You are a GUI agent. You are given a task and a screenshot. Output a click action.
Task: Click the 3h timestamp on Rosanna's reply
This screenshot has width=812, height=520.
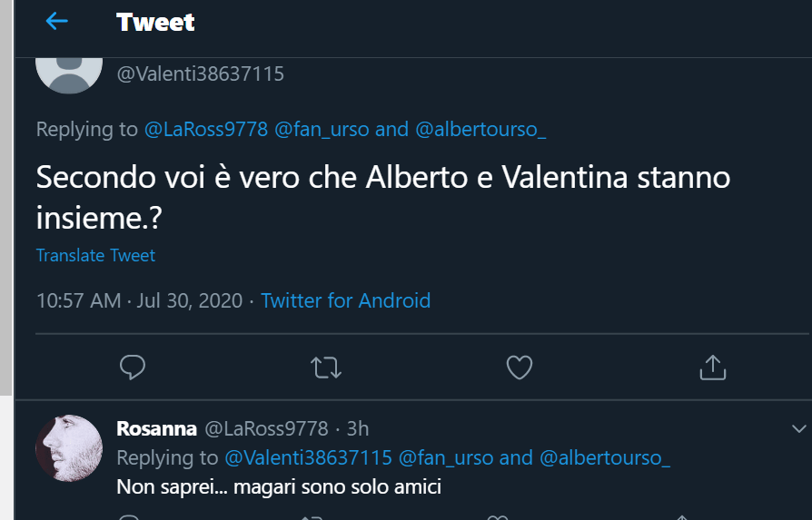(357, 428)
